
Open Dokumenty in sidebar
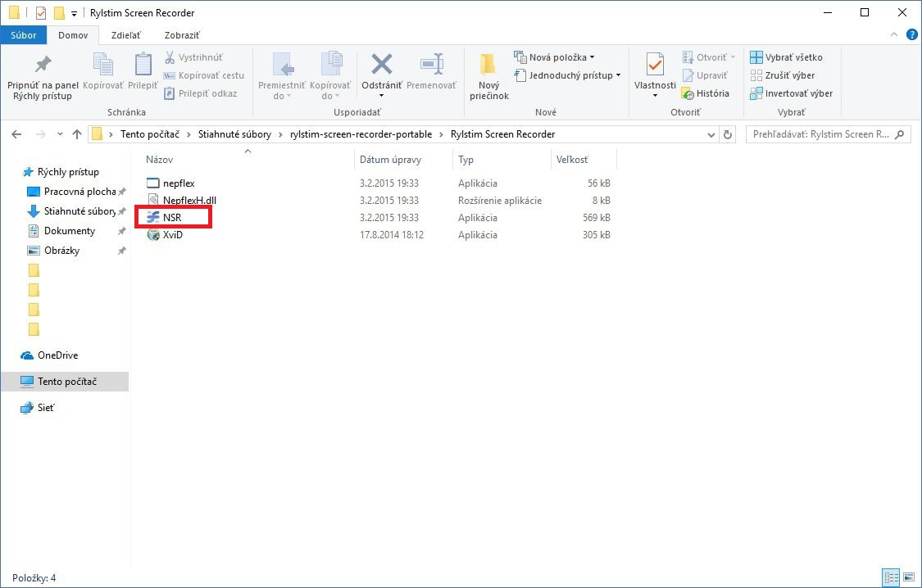point(63,231)
